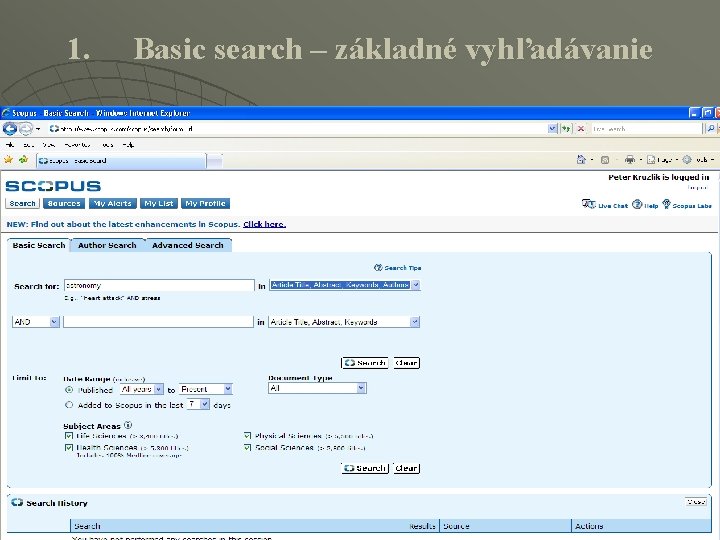The width and height of the screenshot is (720, 540).
Task: Open Live Chat icon
Action: tap(588, 204)
